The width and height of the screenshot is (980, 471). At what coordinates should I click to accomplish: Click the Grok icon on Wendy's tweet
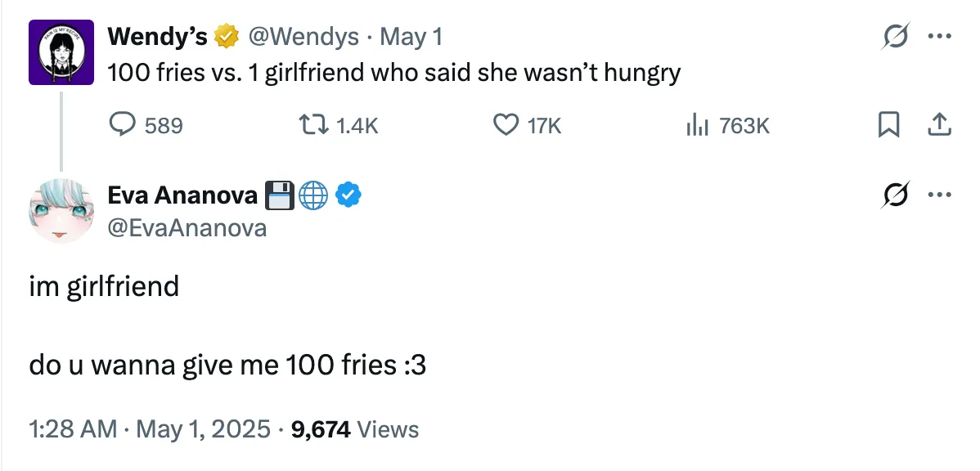tap(897, 36)
